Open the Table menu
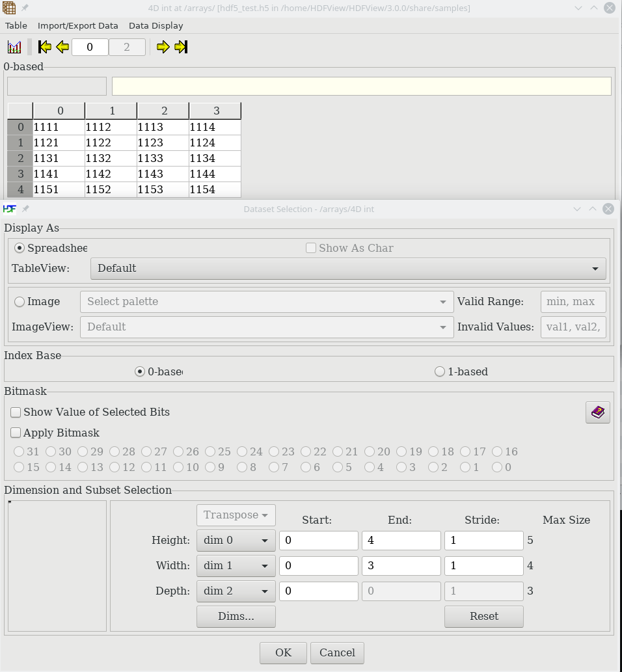The height and width of the screenshot is (672, 622). pos(16,26)
